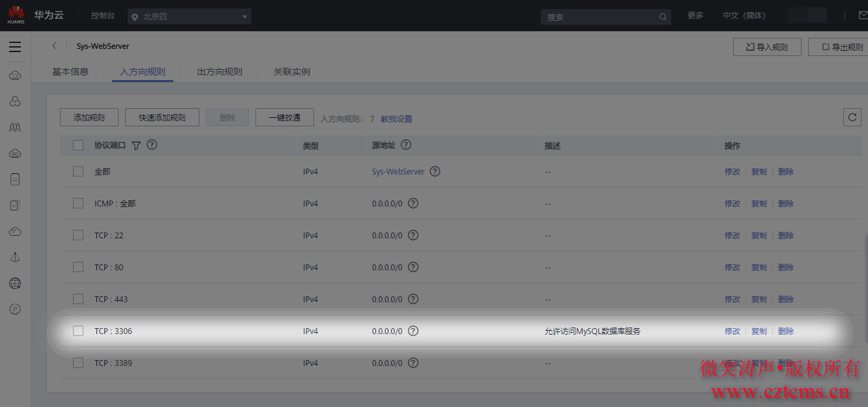Click the IP circle sidebar icon
Image resolution: width=868 pixels, height=407 pixels.
point(15,309)
